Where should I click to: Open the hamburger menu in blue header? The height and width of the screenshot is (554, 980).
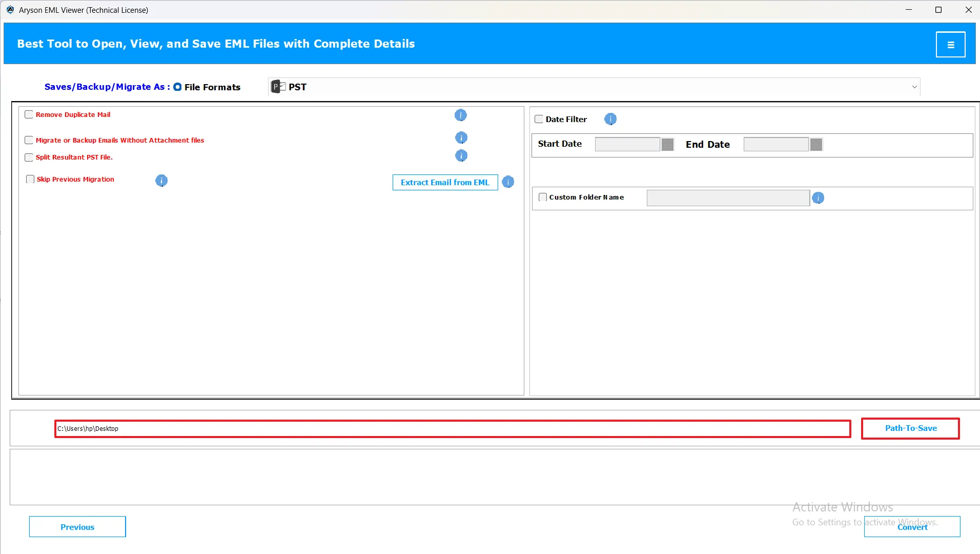click(950, 45)
